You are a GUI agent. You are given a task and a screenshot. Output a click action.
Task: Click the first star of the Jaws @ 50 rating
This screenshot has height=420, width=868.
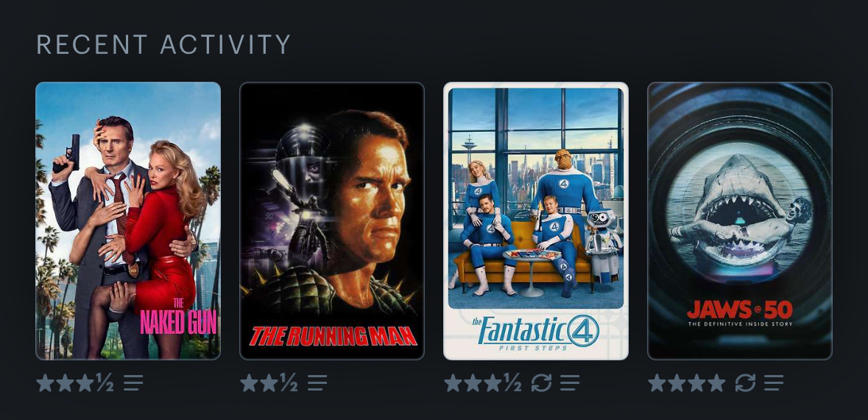pyautogui.click(x=657, y=382)
